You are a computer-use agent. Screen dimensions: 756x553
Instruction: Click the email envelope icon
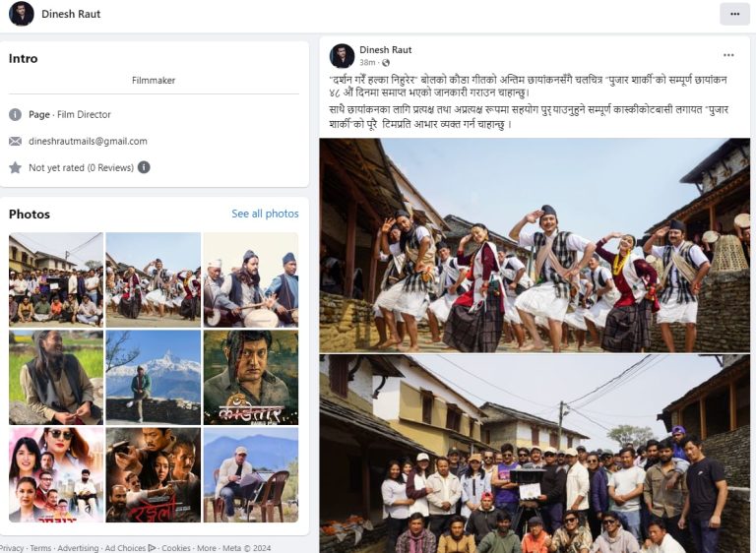coord(15,141)
